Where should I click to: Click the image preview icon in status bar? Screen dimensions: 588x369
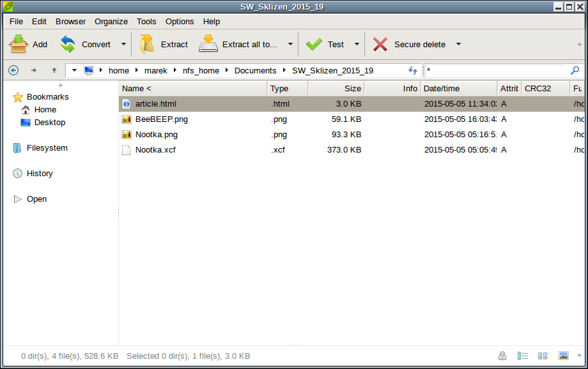pos(563,356)
